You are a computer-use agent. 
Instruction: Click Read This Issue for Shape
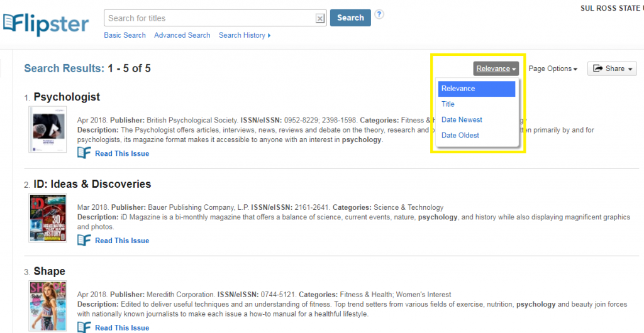pos(122,328)
